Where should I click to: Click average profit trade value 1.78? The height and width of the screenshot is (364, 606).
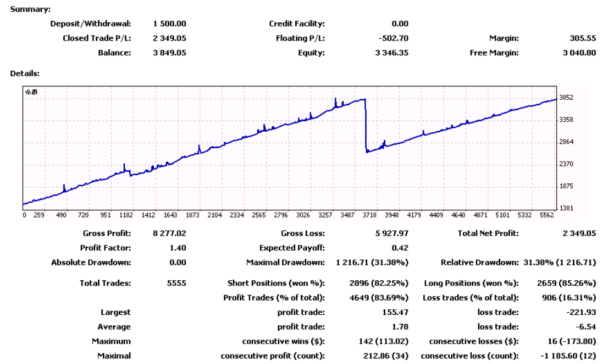click(x=400, y=327)
